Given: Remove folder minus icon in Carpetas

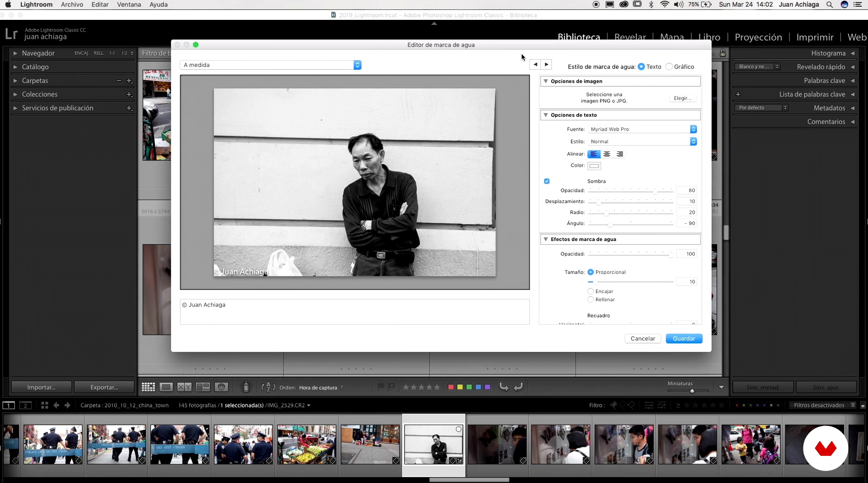Looking at the screenshot, I should click(x=119, y=81).
